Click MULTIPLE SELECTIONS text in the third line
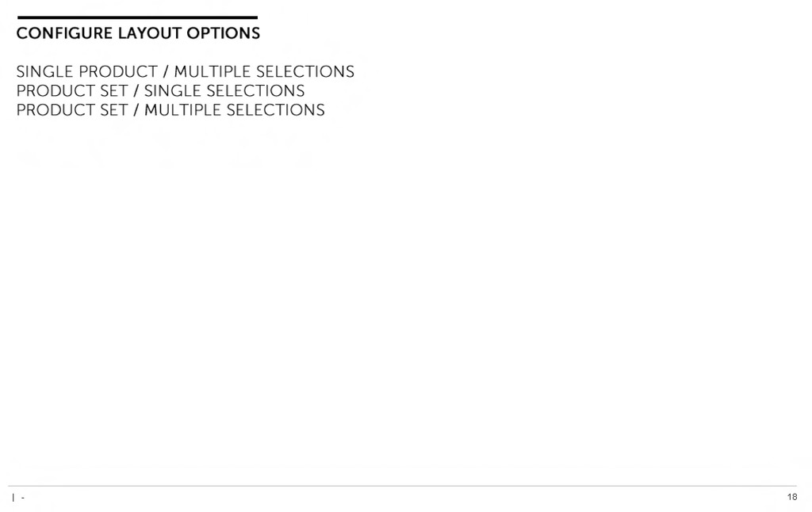Image resolution: width=812 pixels, height=512 pixels. (x=235, y=109)
